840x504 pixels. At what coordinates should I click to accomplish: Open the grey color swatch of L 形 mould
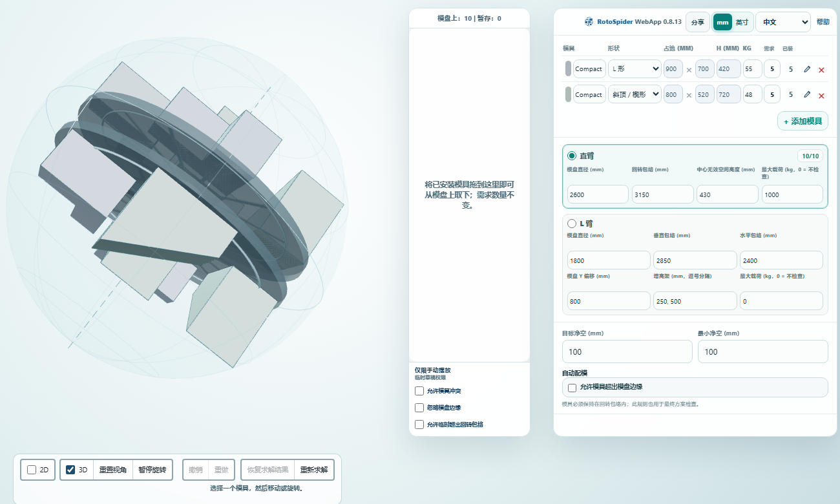[x=568, y=68]
